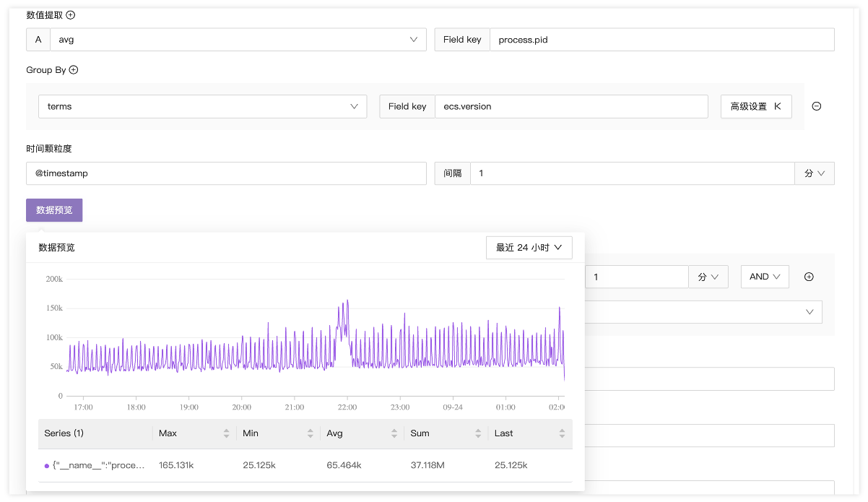Viewport: 868px width, 502px height.
Task: Sort the Last column
Action: pyautogui.click(x=562, y=433)
